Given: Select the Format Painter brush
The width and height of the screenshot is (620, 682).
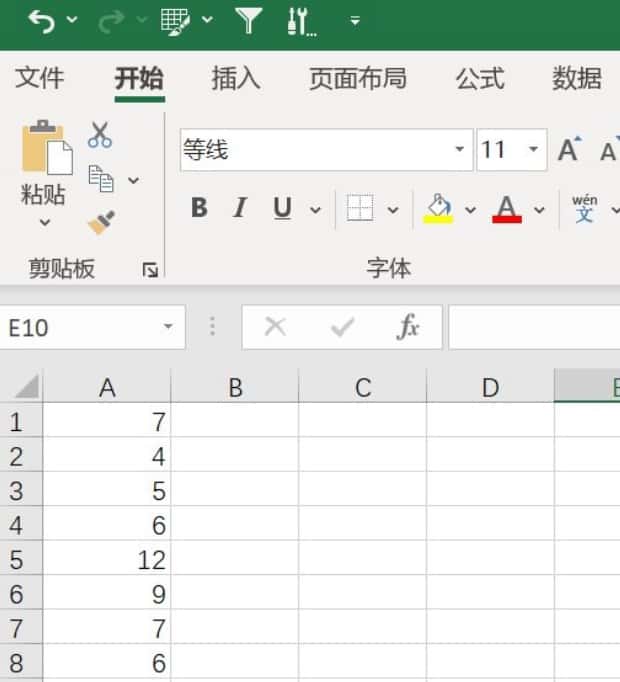Looking at the screenshot, I should (x=100, y=221).
